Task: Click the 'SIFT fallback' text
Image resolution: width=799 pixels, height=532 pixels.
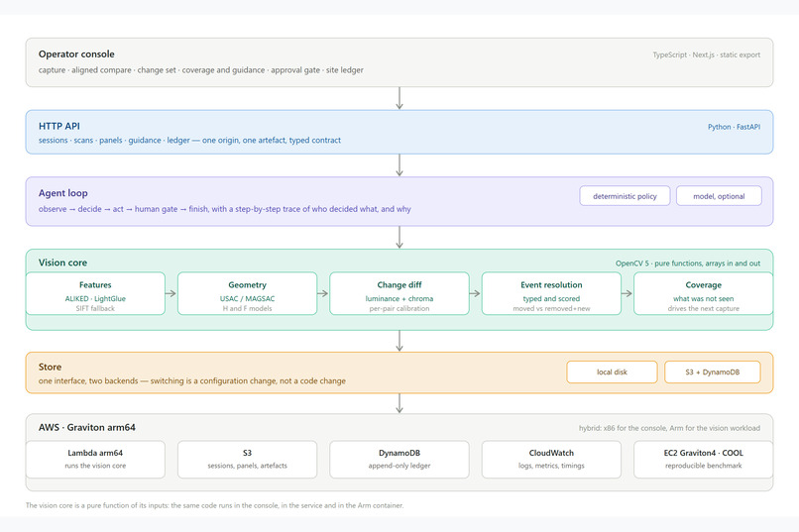Action: pyautogui.click(x=95, y=308)
